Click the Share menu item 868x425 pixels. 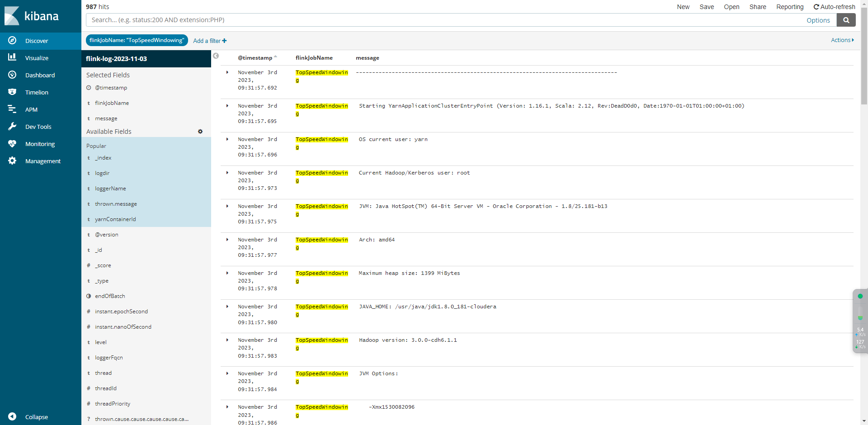(758, 7)
